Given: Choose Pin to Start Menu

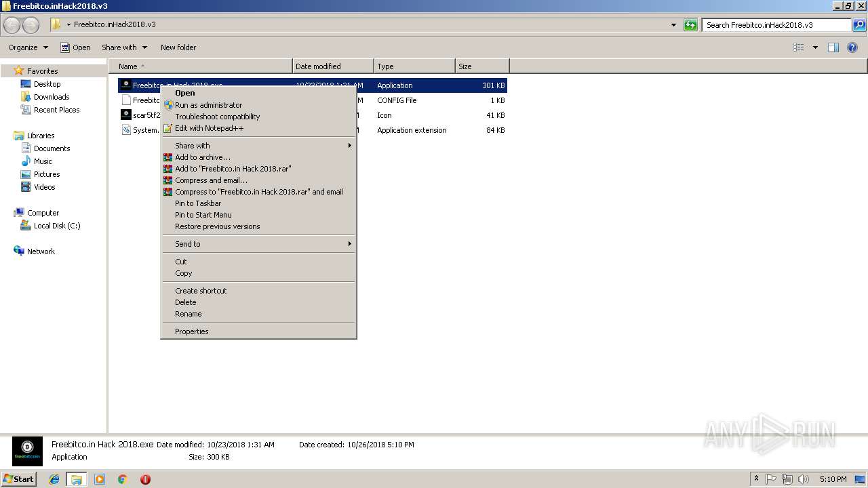Looking at the screenshot, I should tap(258, 215).
